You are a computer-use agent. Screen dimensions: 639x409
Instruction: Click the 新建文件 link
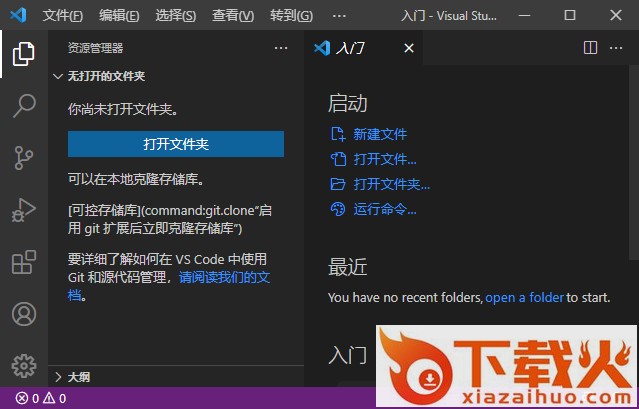[x=380, y=134]
